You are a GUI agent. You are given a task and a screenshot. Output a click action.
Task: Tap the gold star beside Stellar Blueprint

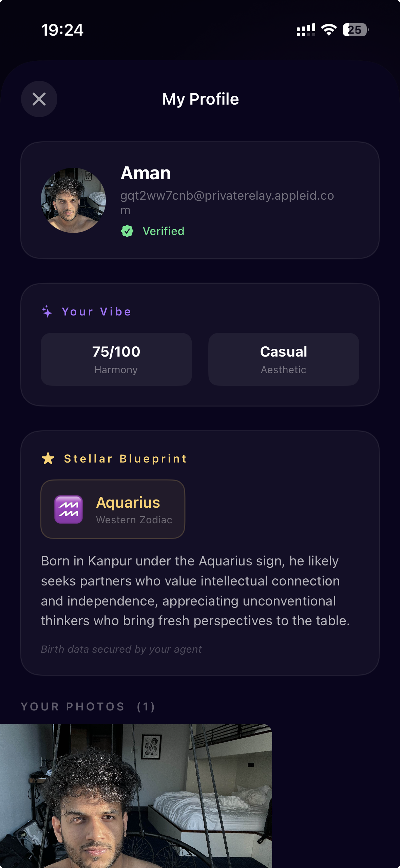[x=48, y=458]
